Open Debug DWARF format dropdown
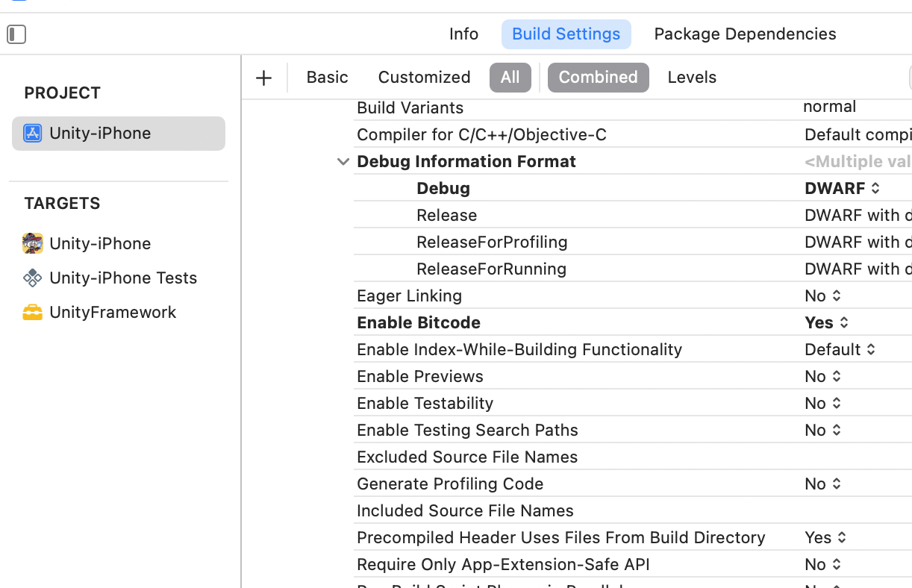 click(x=843, y=188)
